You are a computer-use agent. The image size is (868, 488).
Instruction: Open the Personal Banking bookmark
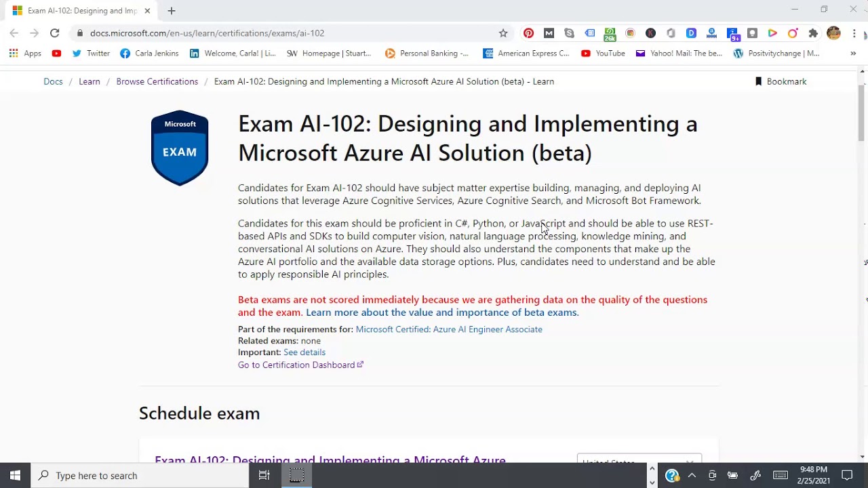[x=427, y=53]
